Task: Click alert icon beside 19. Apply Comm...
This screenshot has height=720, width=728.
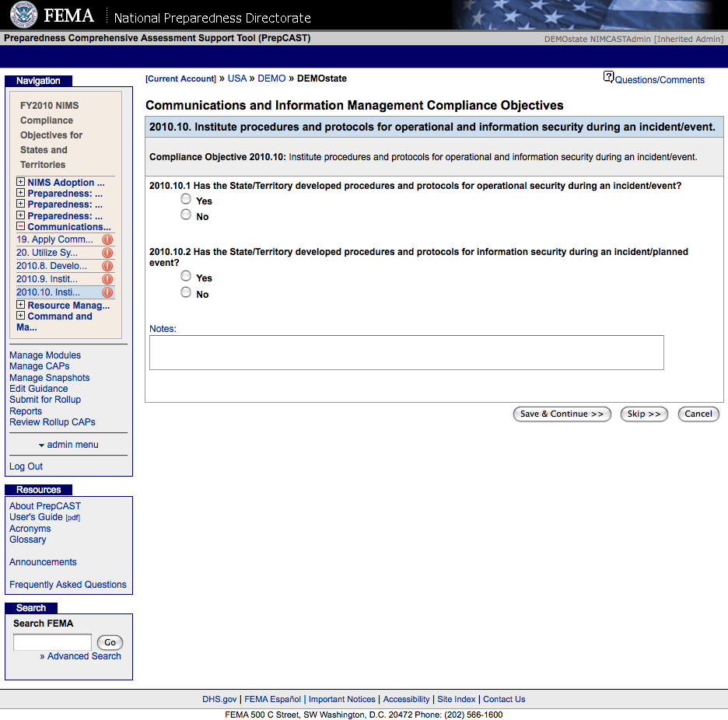Action: [x=107, y=239]
